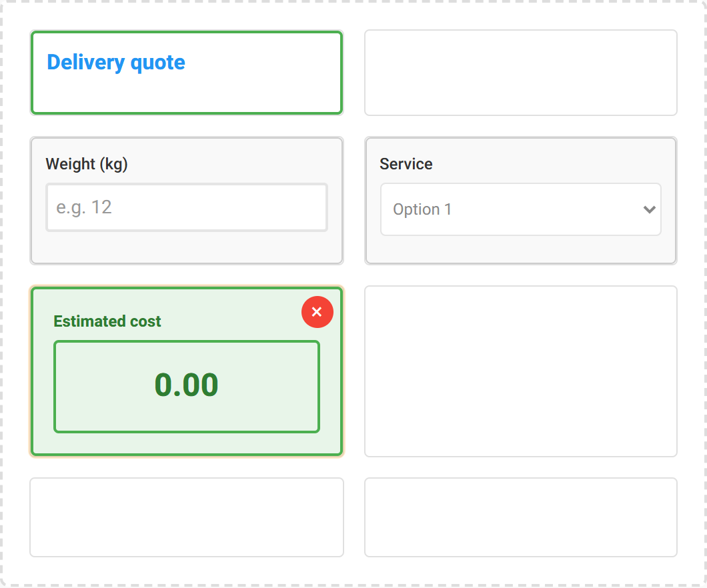
Task: Remove the Estimated cost block via red X
Action: coord(317,312)
